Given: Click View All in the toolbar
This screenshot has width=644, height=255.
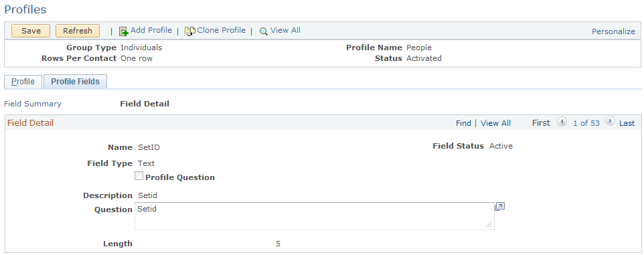Looking at the screenshot, I should (285, 30).
